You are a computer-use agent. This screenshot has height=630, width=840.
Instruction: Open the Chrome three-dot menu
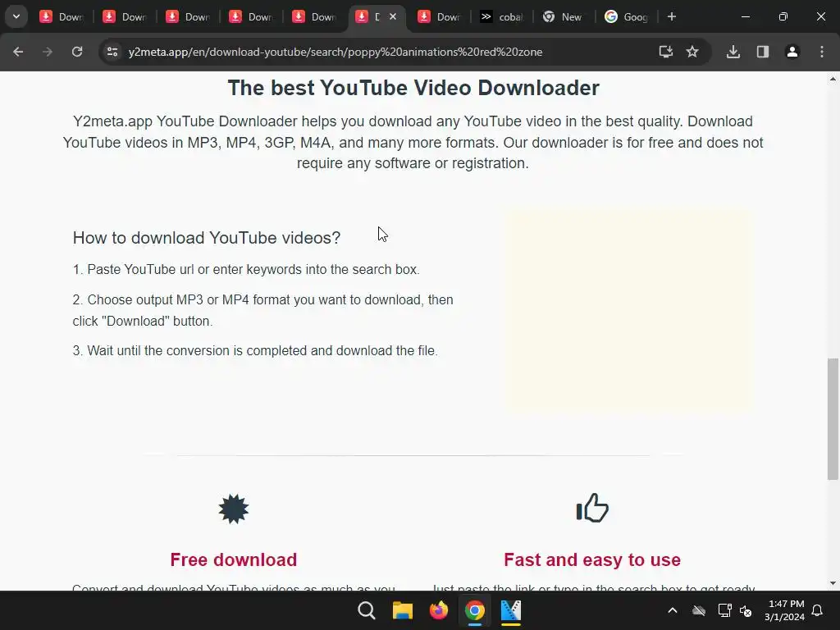822,52
